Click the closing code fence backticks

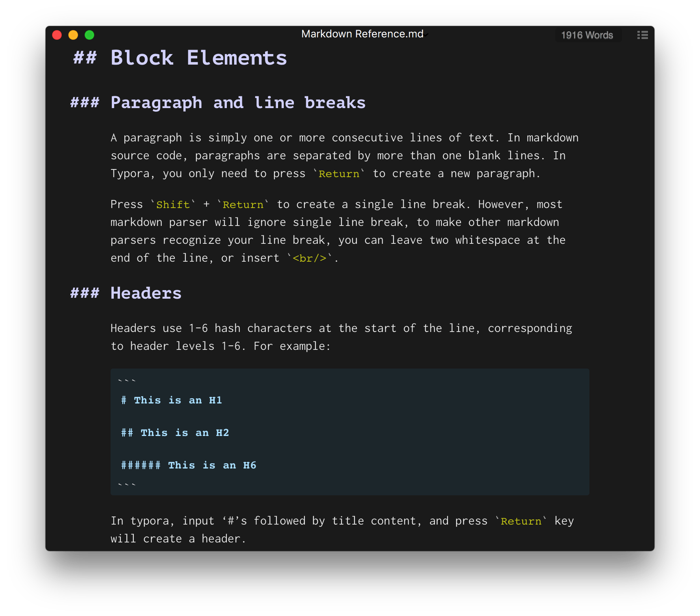click(127, 485)
